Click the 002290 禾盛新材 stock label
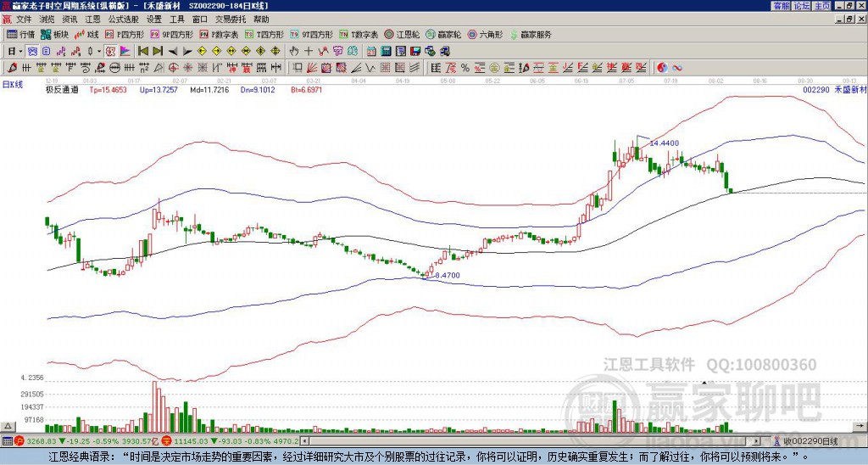This screenshot has width=868, height=465. point(834,89)
